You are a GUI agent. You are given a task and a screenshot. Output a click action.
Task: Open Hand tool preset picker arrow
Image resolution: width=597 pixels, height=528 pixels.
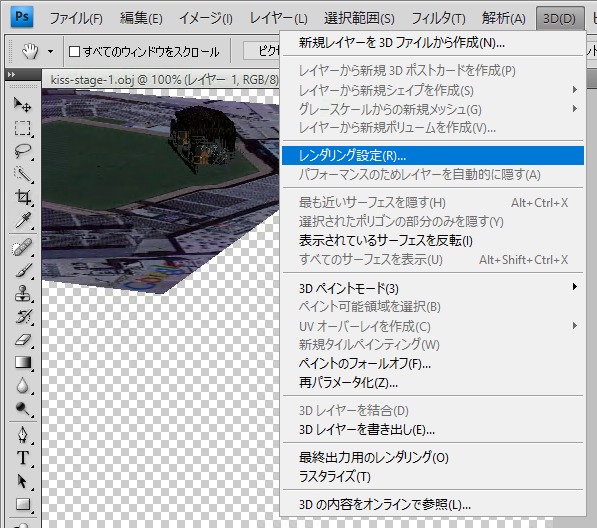pos(50,51)
